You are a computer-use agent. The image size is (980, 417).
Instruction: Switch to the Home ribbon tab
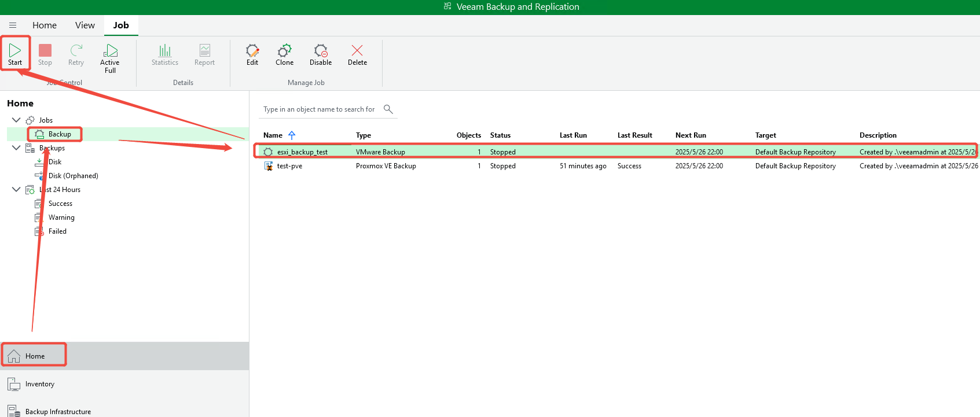point(45,25)
